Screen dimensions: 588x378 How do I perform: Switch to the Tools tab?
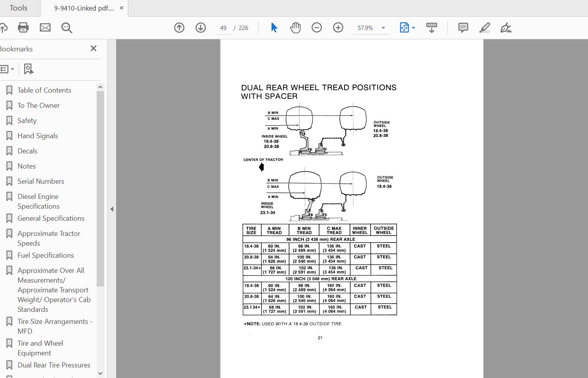(18, 8)
